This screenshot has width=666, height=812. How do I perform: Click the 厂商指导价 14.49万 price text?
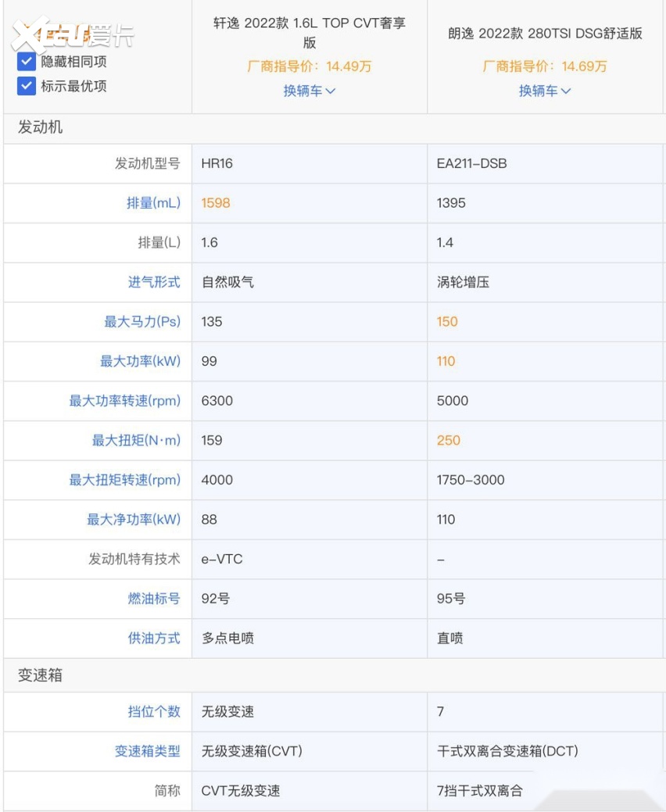(x=309, y=69)
